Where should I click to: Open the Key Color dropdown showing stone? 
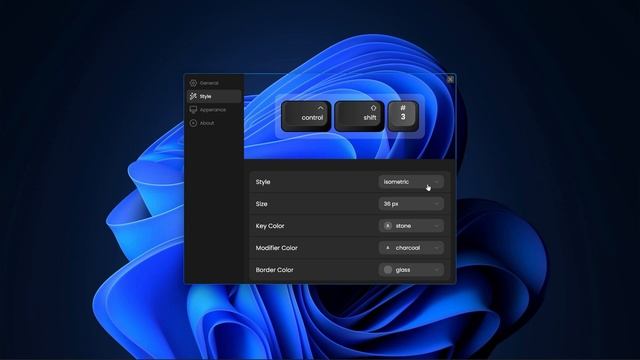tap(411, 226)
